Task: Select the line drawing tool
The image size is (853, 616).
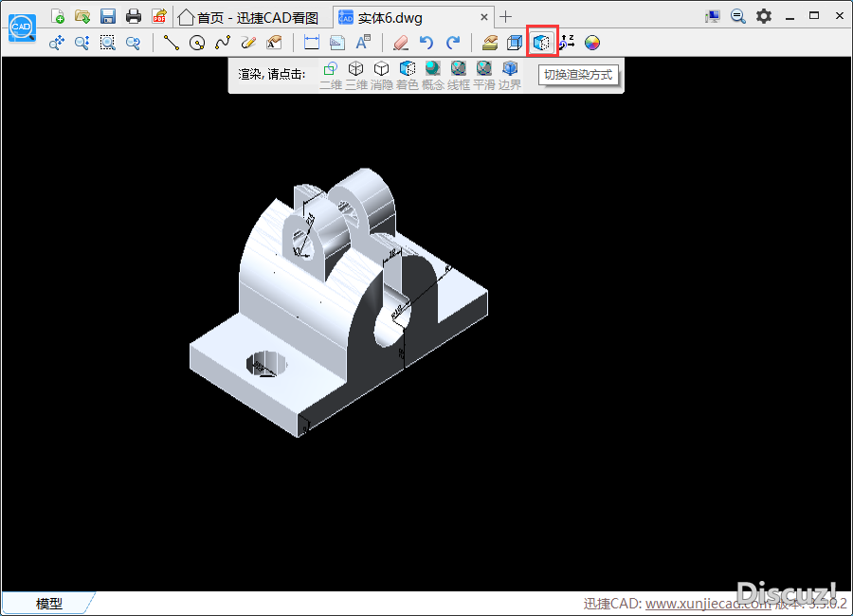Action: [171, 42]
